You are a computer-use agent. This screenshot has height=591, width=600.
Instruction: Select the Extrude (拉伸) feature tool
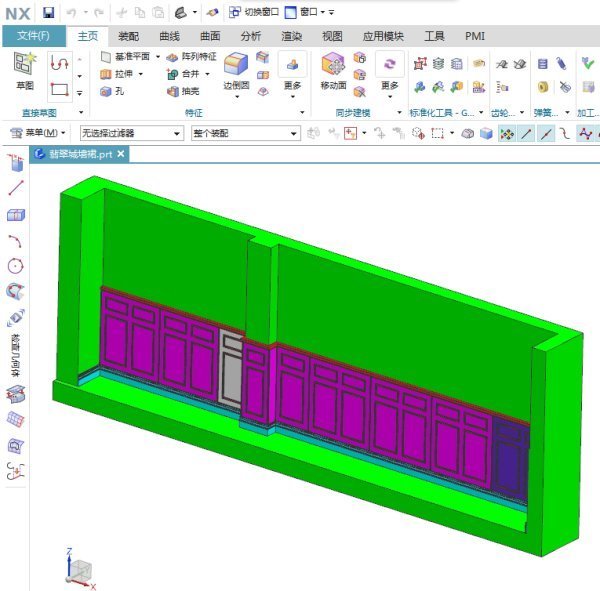pos(124,74)
